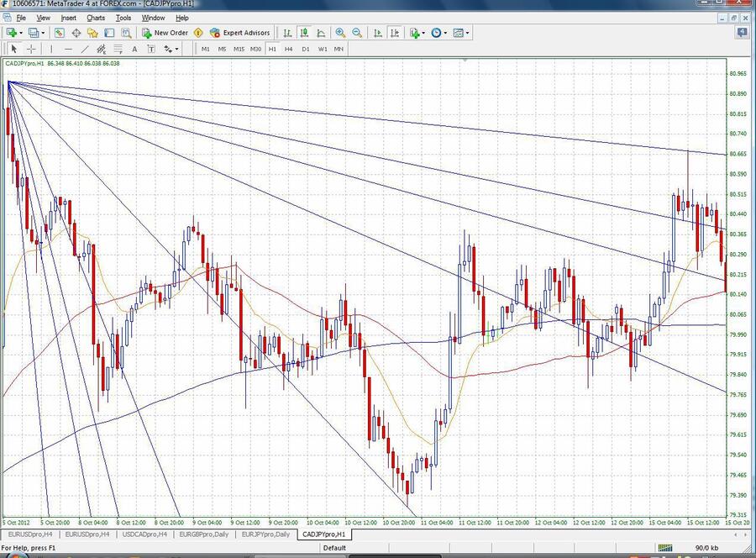This screenshot has height=558, width=756.
Task: Switch chart to candlesticks display
Action: (x=304, y=33)
